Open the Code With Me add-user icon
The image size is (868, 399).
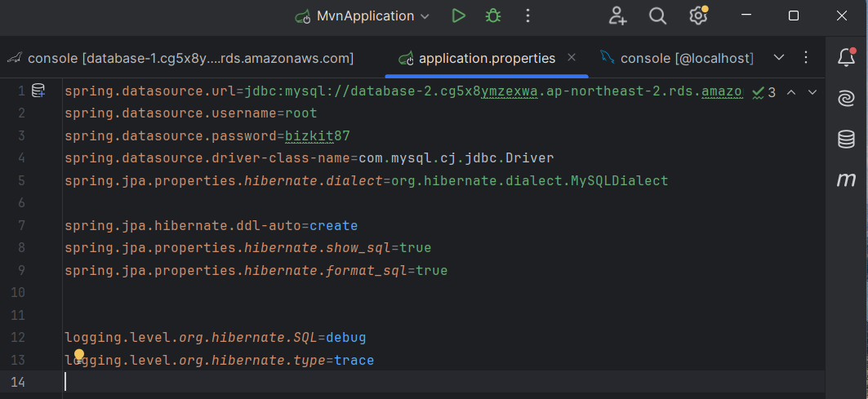point(617,16)
